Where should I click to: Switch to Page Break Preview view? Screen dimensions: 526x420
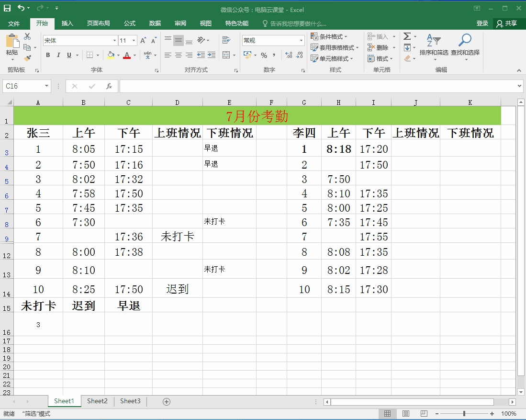[x=424, y=414]
